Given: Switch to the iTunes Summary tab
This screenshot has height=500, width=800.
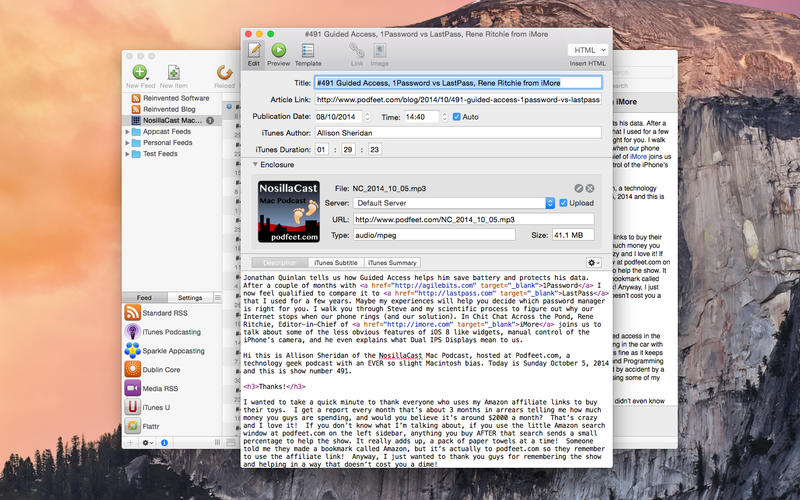Looking at the screenshot, I should tap(391, 262).
